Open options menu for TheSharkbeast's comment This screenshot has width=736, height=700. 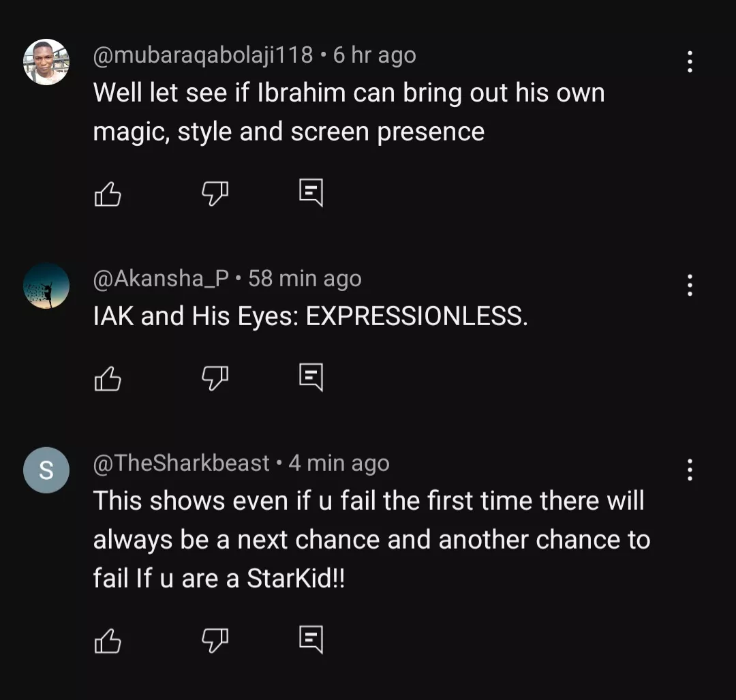(x=690, y=470)
